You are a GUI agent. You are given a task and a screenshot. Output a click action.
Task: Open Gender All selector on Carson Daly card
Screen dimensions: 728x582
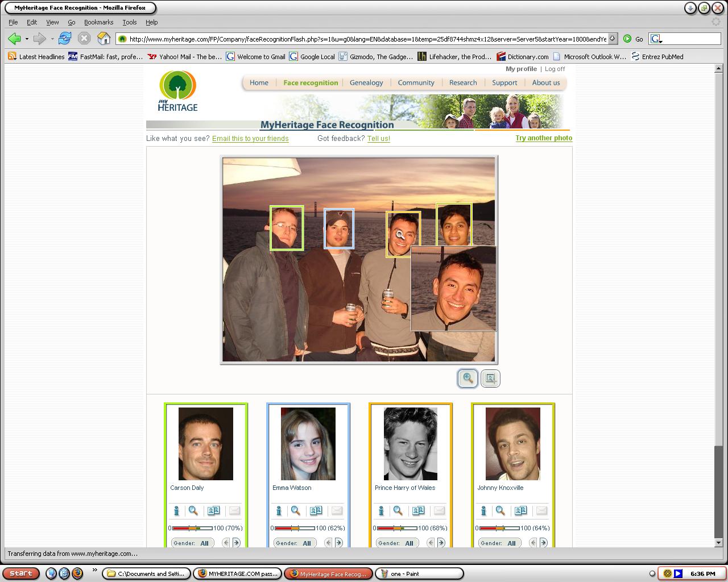point(193,543)
